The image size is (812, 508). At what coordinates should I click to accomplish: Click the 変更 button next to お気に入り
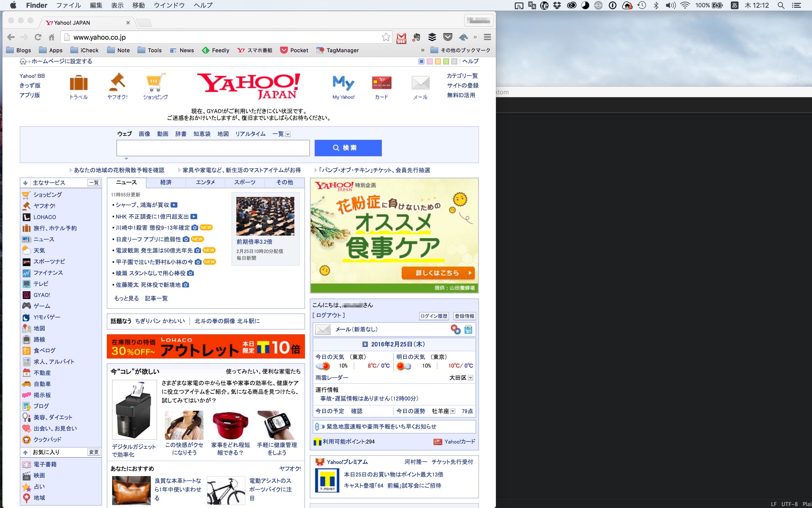click(x=94, y=452)
